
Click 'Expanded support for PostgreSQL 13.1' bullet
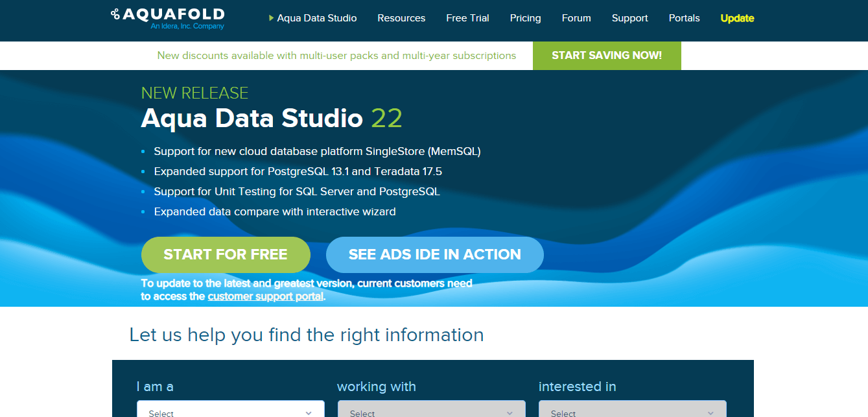pyautogui.click(x=298, y=172)
